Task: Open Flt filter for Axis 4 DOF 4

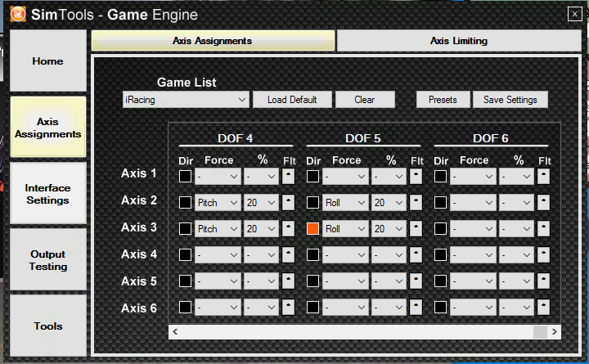Action: click(288, 255)
